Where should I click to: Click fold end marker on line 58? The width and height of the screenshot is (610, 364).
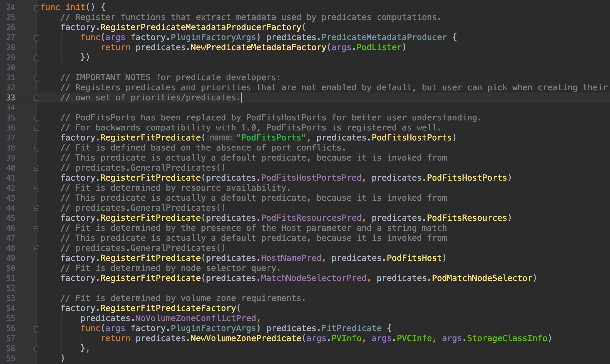pyautogui.click(x=37, y=349)
